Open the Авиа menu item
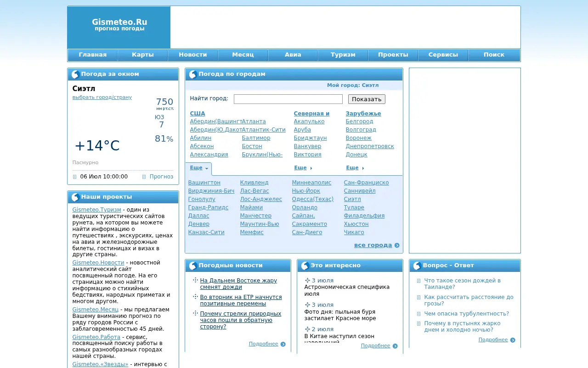 tap(293, 55)
